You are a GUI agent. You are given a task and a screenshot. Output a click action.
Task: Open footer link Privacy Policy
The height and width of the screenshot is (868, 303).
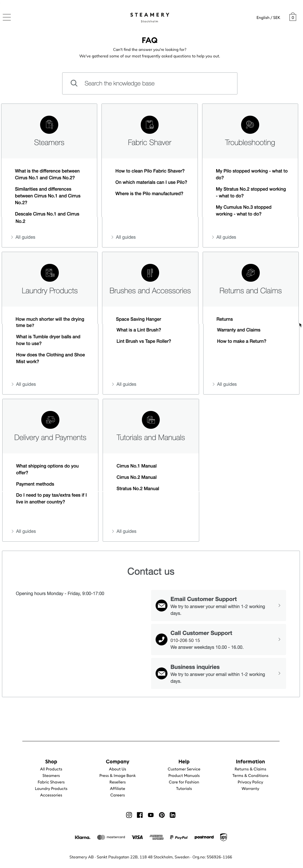tap(250, 782)
